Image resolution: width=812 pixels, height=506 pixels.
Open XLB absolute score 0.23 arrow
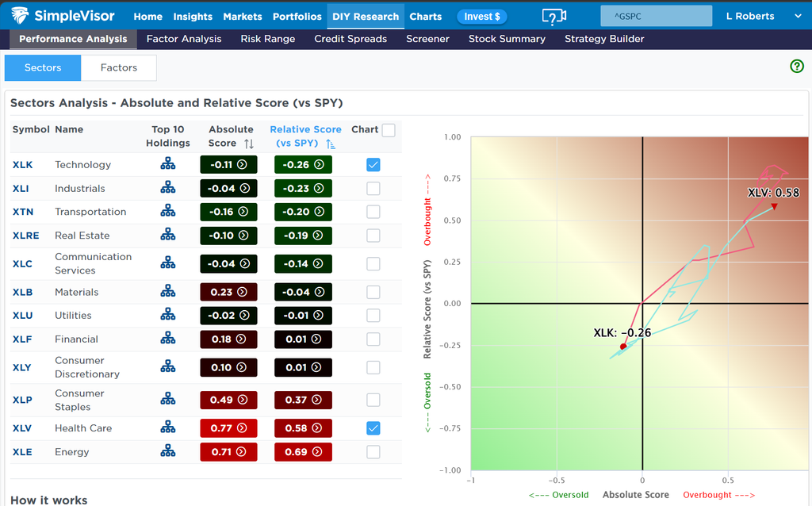[x=242, y=292]
